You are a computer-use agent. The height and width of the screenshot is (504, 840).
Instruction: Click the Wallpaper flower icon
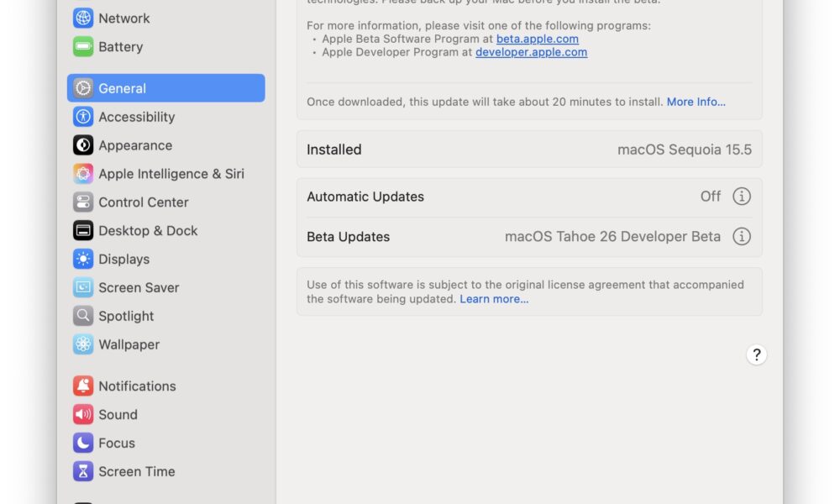83,344
